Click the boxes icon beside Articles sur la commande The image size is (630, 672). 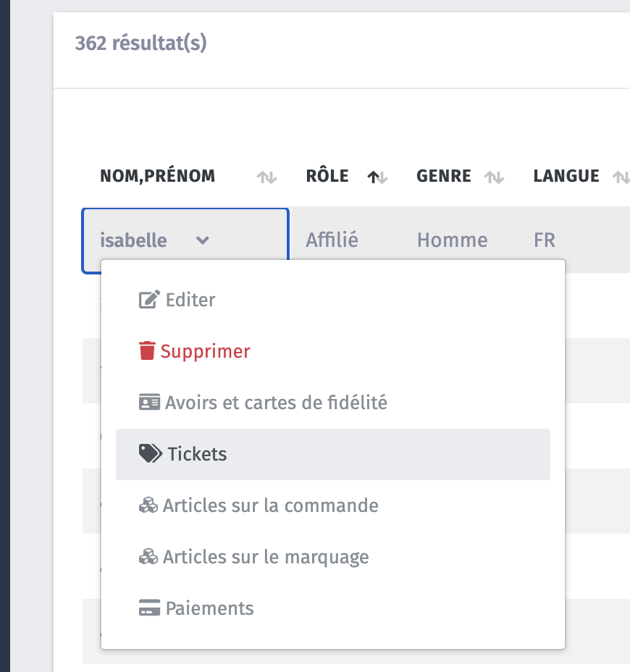tap(148, 505)
